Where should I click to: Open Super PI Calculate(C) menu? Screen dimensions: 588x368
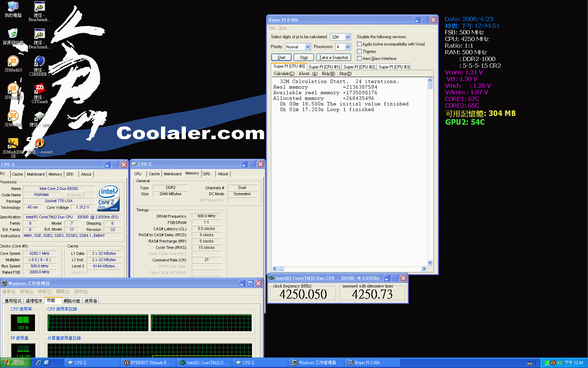tap(284, 74)
